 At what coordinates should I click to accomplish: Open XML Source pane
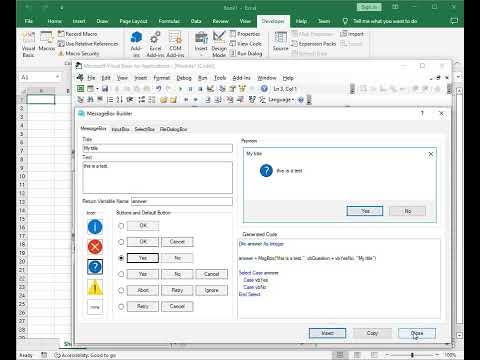[x=280, y=42]
